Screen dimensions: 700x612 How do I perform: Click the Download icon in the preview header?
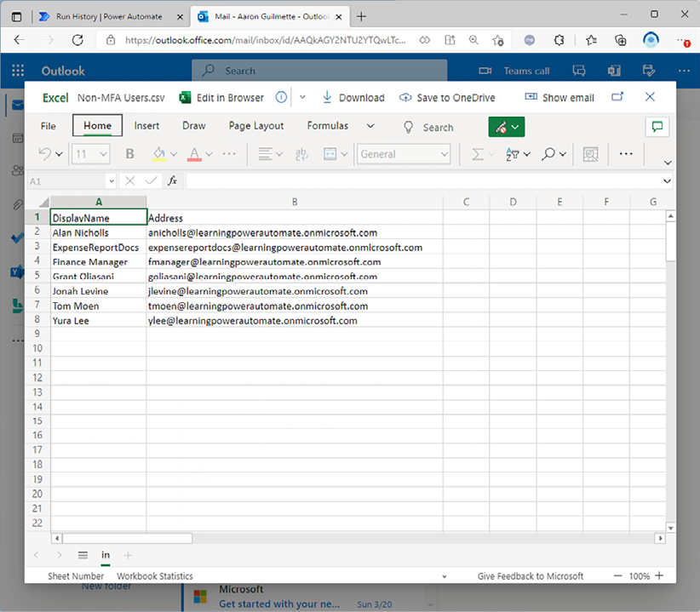327,98
